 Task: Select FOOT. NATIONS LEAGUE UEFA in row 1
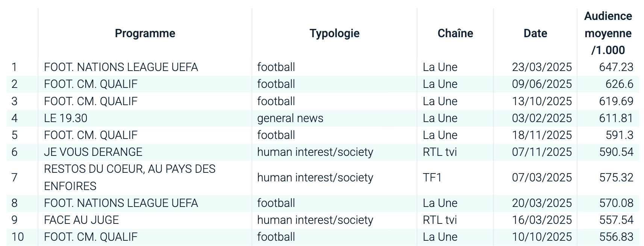pyautogui.click(x=121, y=67)
